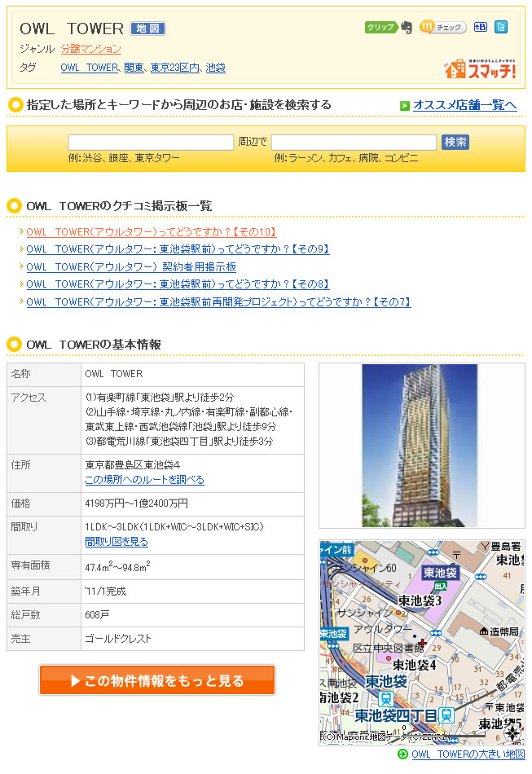Viewport: 532px width, 774px height.
Task: Select the 有楽町線「東池袋」駅より徒歩2分 access line
Action: pos(160,398)
